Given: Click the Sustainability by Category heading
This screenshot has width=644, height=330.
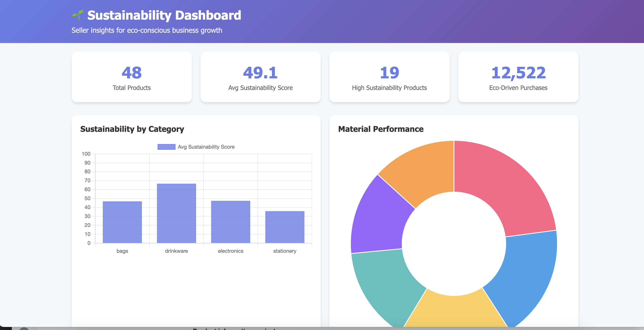Looking at the screenshot, I should 132,129.
